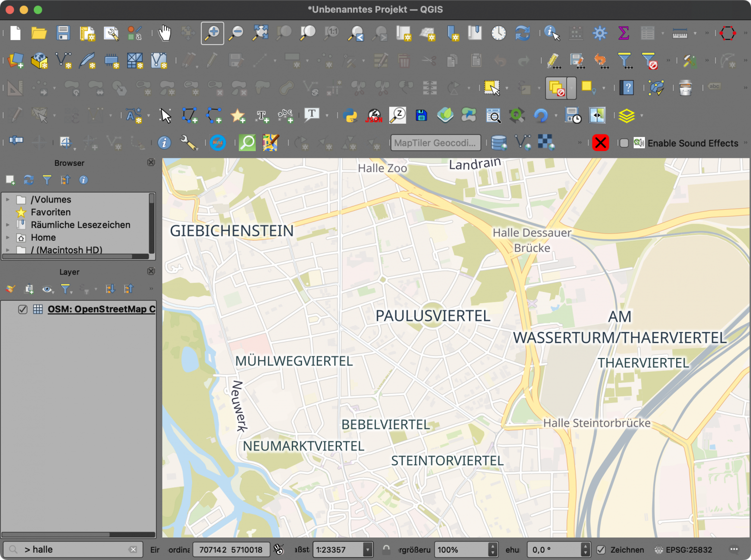Image resolution: width=751 pixels, height=560 pixels.
Task: Click EPSG:25832 to change project CRS
Action: coord(688,550)
